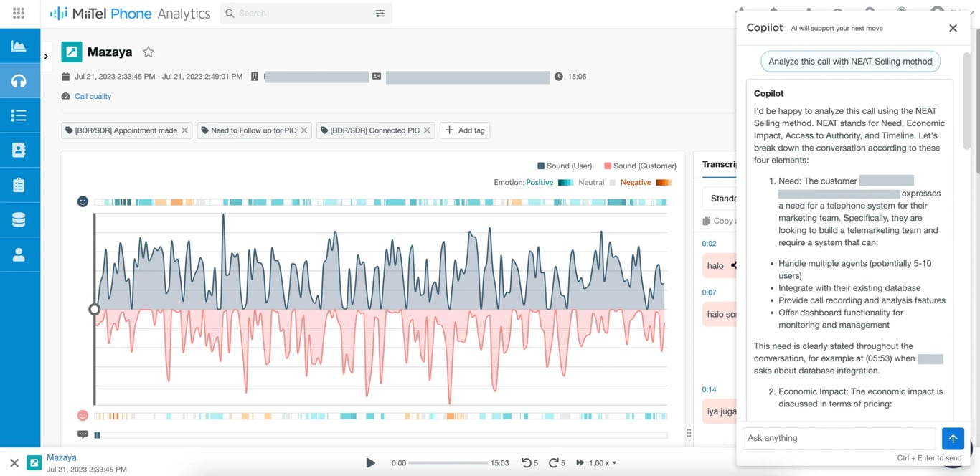
Task: Open the analytics dashboard from the sidebar
Action: [19, 45]
